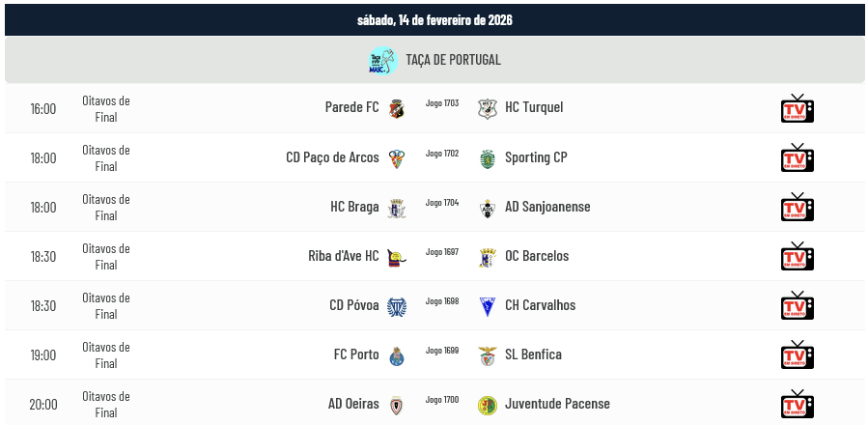This screenshot has height=425, width=868.
Task: Click the TAÇA DE PORTUGAL competition header
Action: [453, 60]
